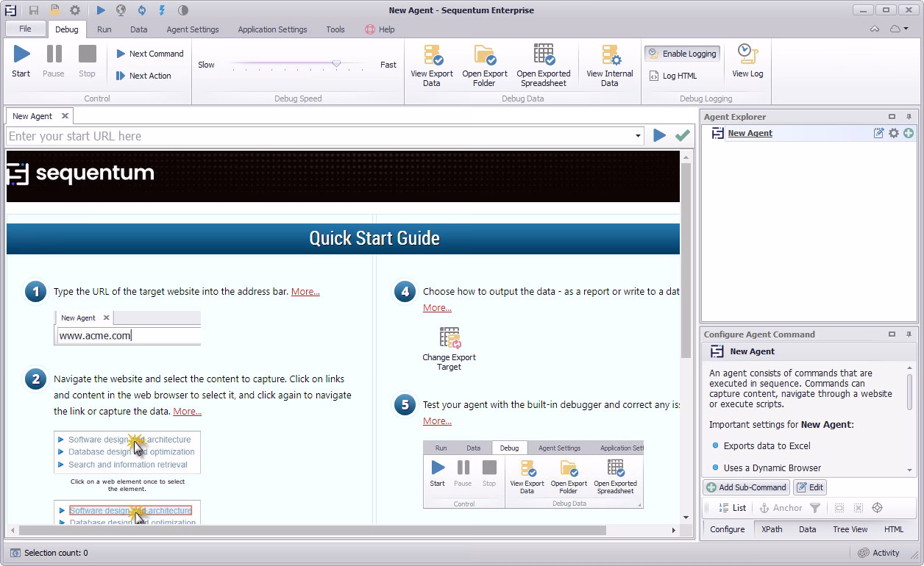Click the browser horizontal scrollbar

313,530
